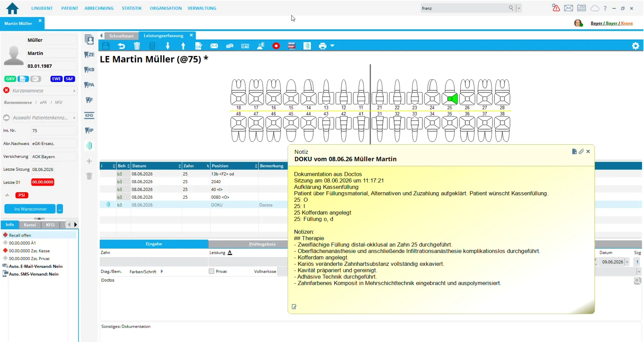Viewport: 644px width, 342px height.
Task: Click the undo arrow in the toolbar
Action: coord(121,46)
